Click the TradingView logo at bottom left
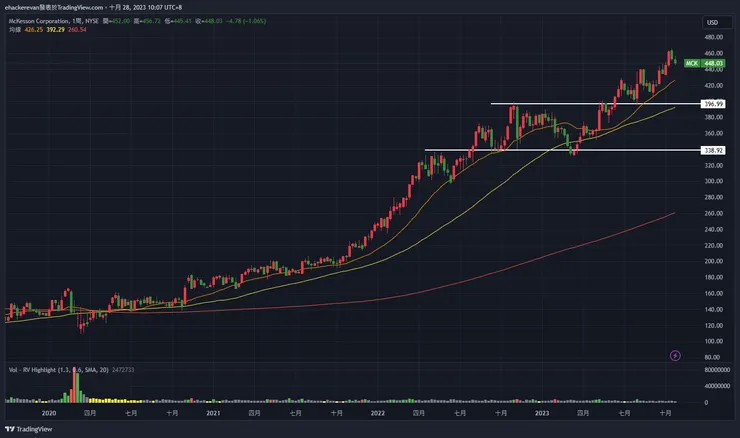The image size is (740, 438). [x=28, y=429]
